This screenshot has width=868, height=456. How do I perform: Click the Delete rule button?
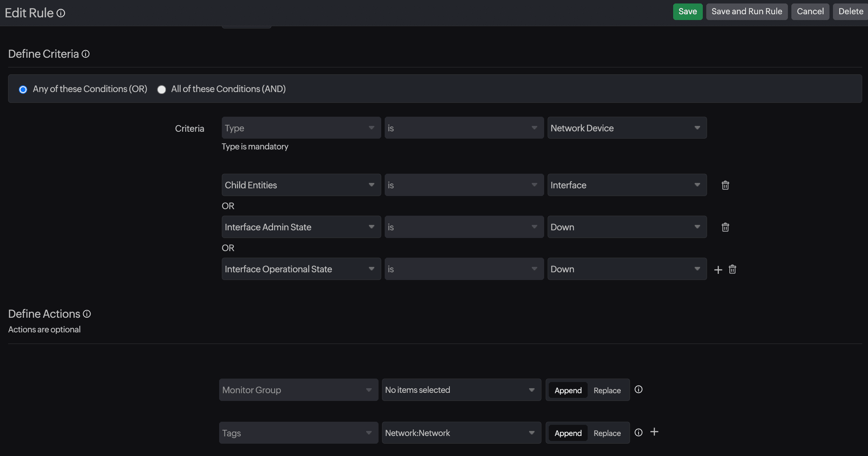click(x=851, y=11)
